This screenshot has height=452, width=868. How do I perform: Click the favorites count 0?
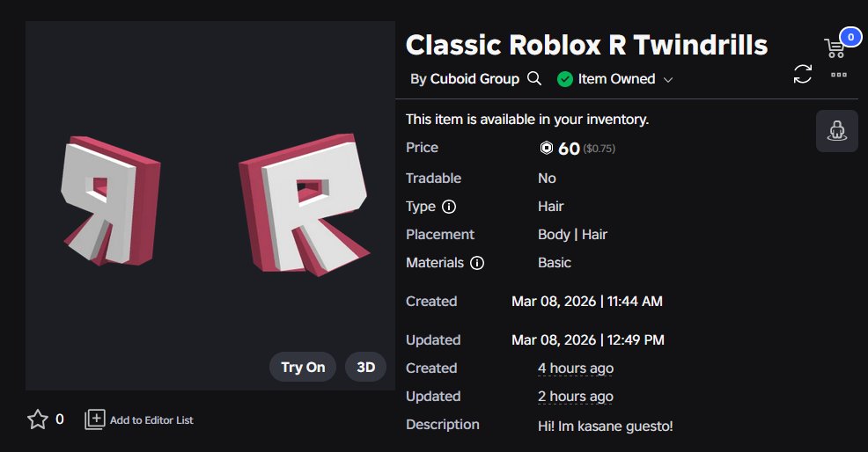point(60,419)
